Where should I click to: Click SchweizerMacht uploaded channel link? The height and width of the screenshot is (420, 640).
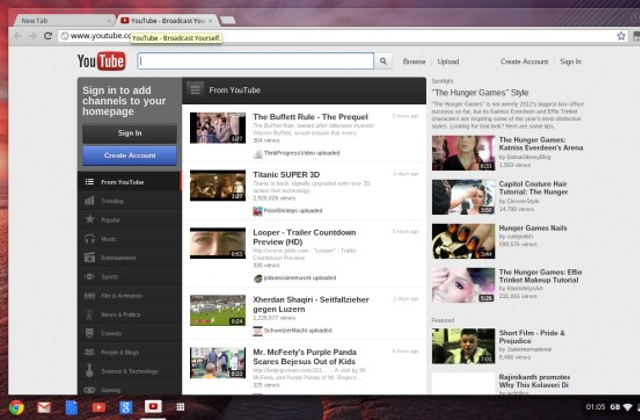pyautogui.click(x=298, y=330)
